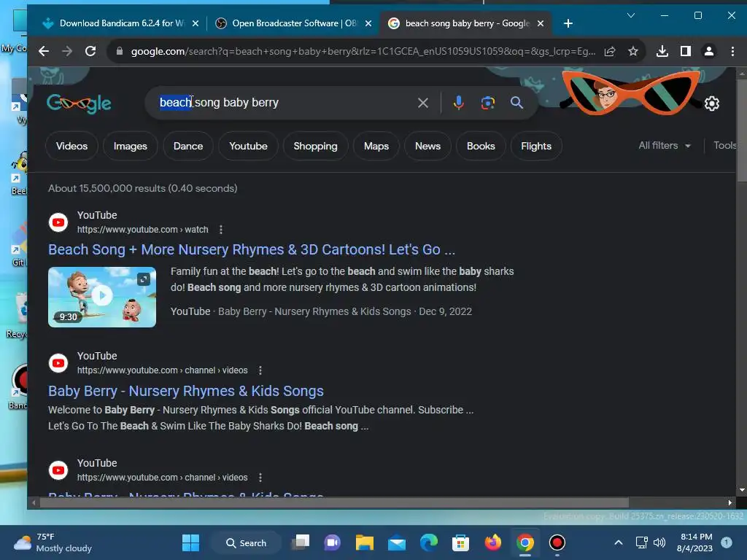Click the address bar URL
This screenshot has width=747, height=560.
[363, 51]
